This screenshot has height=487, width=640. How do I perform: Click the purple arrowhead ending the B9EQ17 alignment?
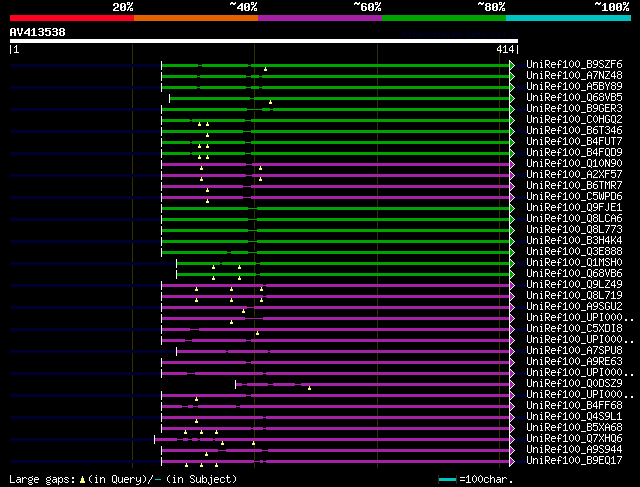pos(512,462)
